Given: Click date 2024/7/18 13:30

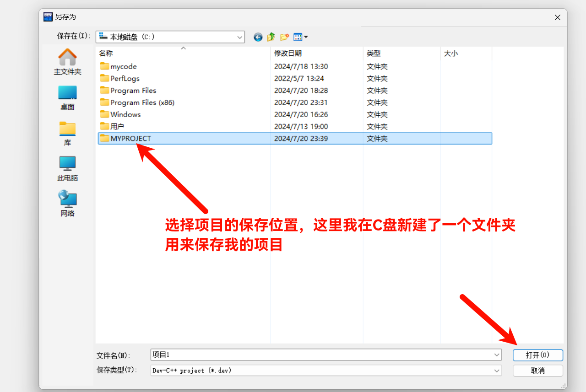Looking at the screenshot, I should point(301,66).
